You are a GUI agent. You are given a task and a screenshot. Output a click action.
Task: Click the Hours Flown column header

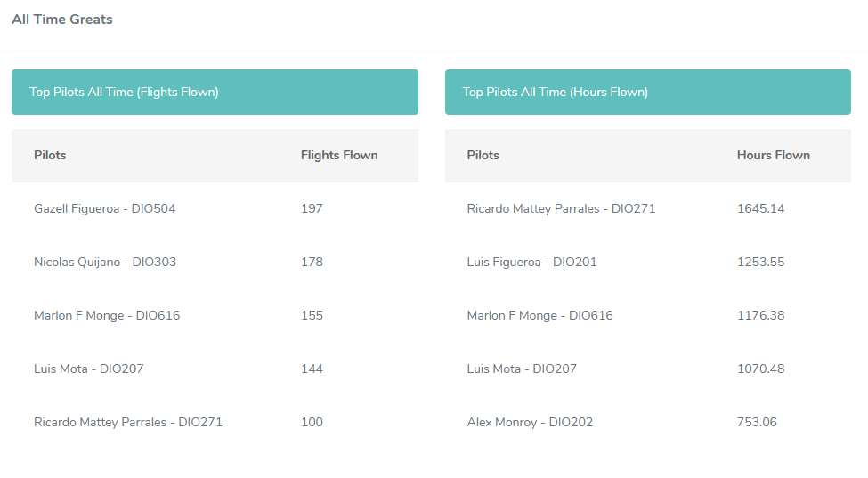[x=773, y=155]
